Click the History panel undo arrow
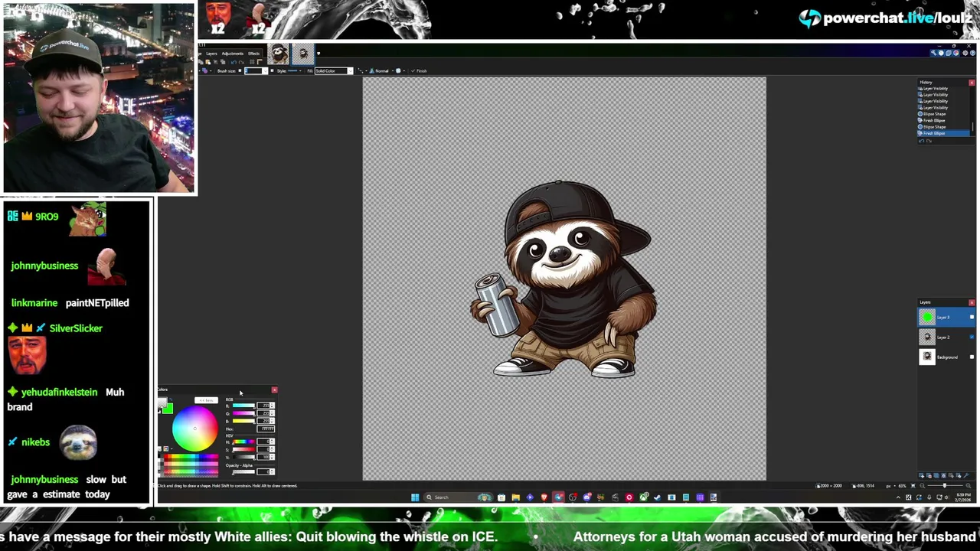The height and width of the screenshot is (551, 980). coord(921,142)
